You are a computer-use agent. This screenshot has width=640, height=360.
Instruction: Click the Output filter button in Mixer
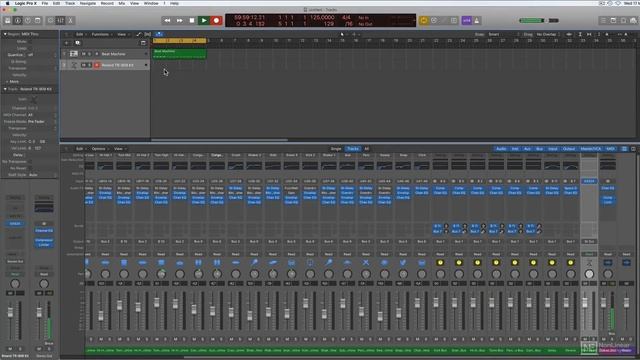[x=569, y=149]
